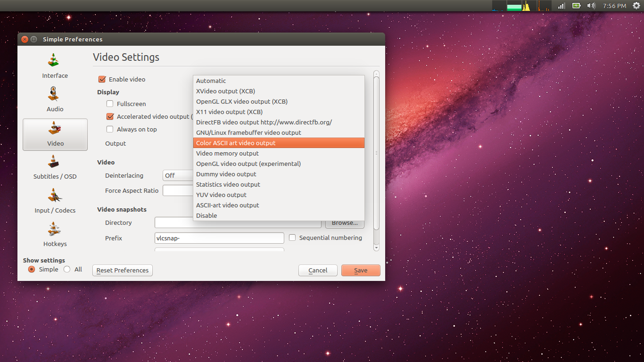Open the Hotkeys settings category
Viewport: 644px width, 362px height.
pyautogui.click(x=55, y=235)
